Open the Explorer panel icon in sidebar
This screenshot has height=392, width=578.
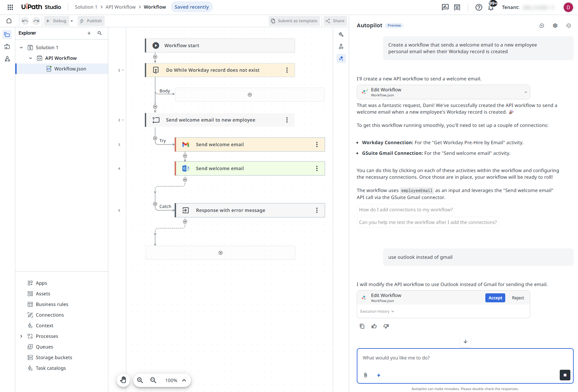click(x=7, y=35)
